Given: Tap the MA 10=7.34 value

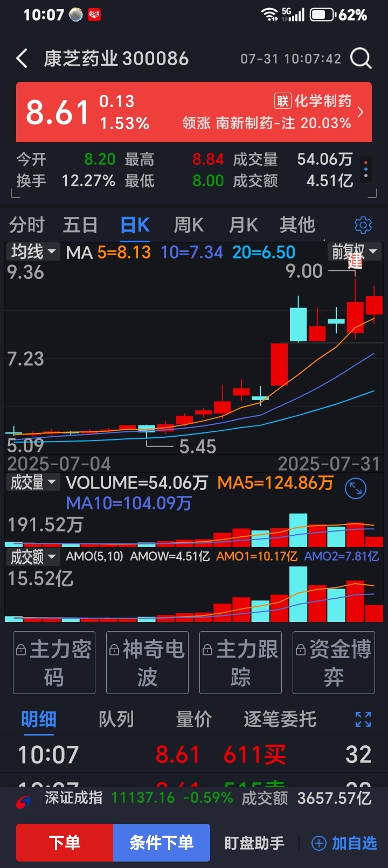Looking at the screenshot, I should tap(192, 252).
